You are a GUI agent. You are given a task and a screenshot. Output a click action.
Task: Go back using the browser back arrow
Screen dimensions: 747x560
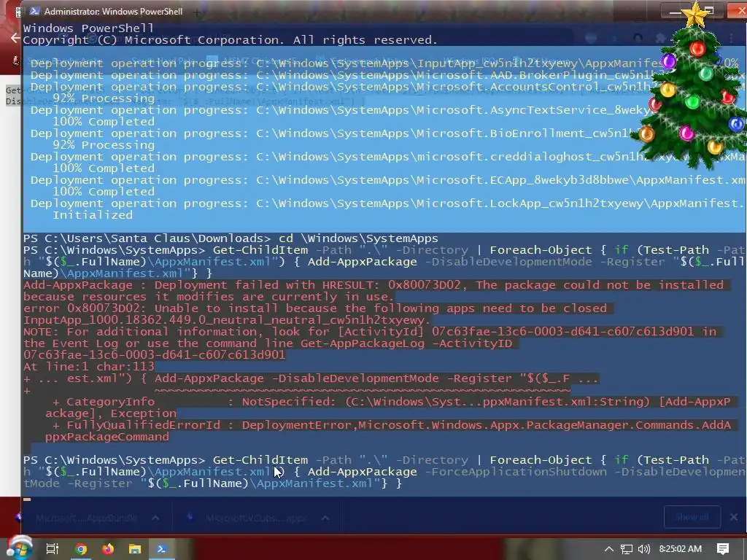coord(15,38)
